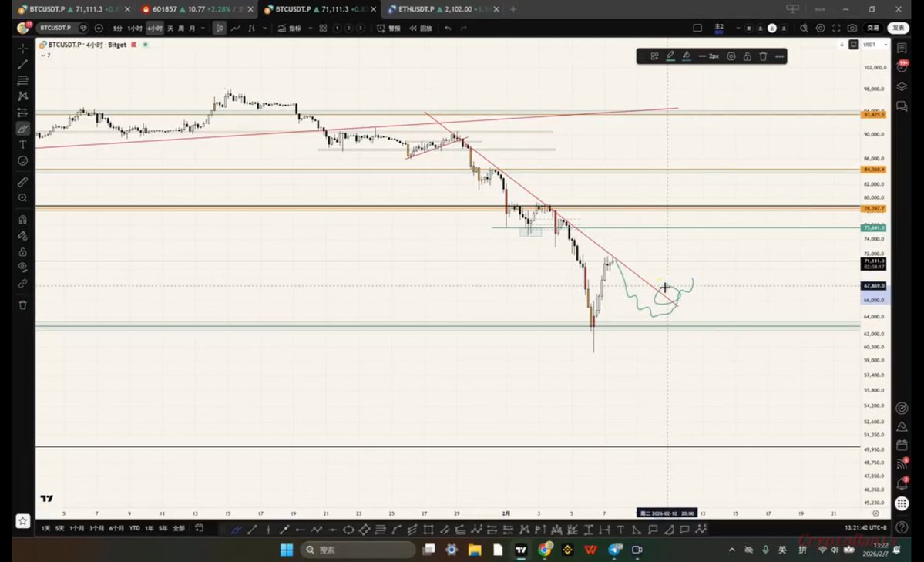924x562 pixels.
Task: Open the calendar icon in right sidebar
Action: [902, 446]
